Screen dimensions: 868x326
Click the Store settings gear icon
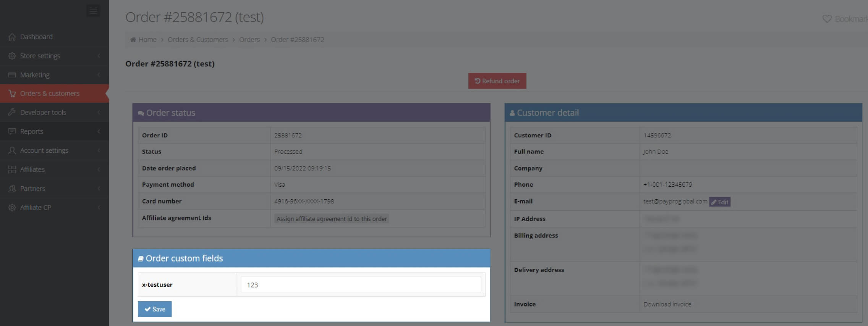[x=12, y=56]
